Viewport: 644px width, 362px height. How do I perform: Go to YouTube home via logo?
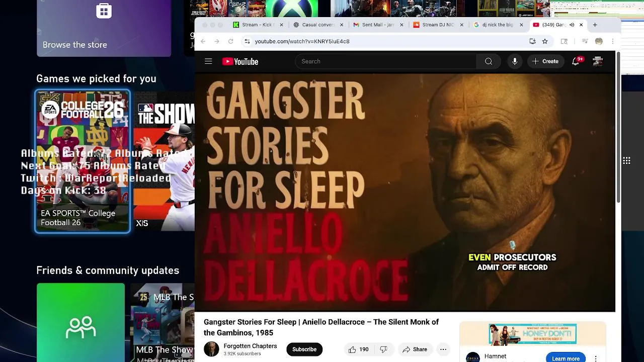tap(240, 61)
